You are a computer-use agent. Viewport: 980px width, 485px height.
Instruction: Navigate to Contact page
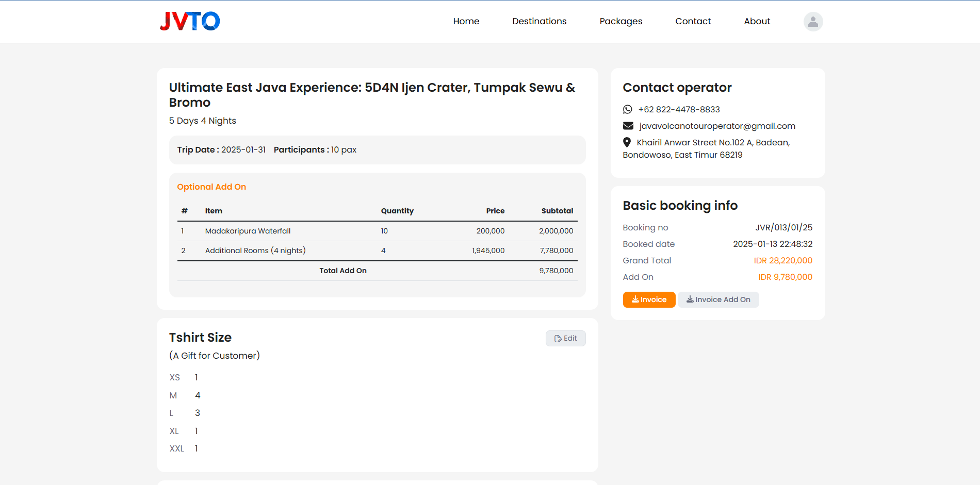click(x=693, y=21)
